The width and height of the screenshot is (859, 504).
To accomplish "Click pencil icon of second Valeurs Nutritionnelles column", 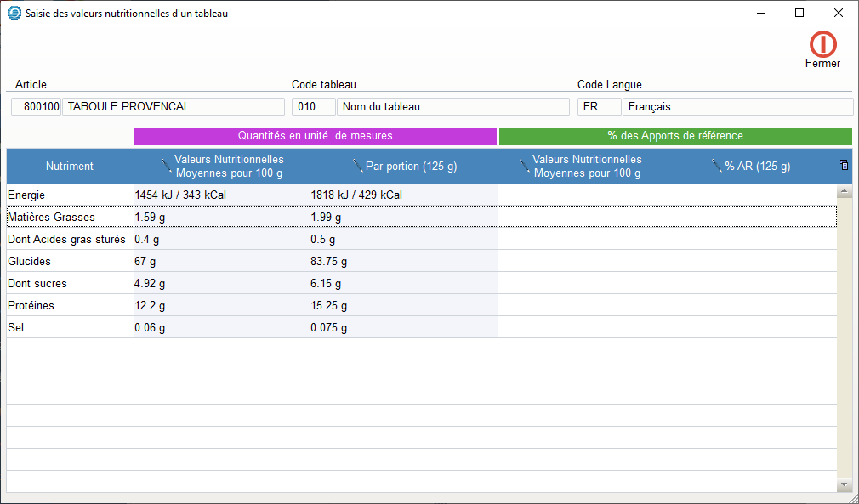I will (525, 166).
